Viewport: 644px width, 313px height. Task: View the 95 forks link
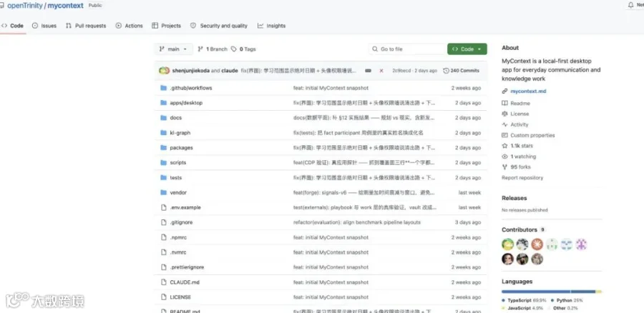click(x=520, y=167)
